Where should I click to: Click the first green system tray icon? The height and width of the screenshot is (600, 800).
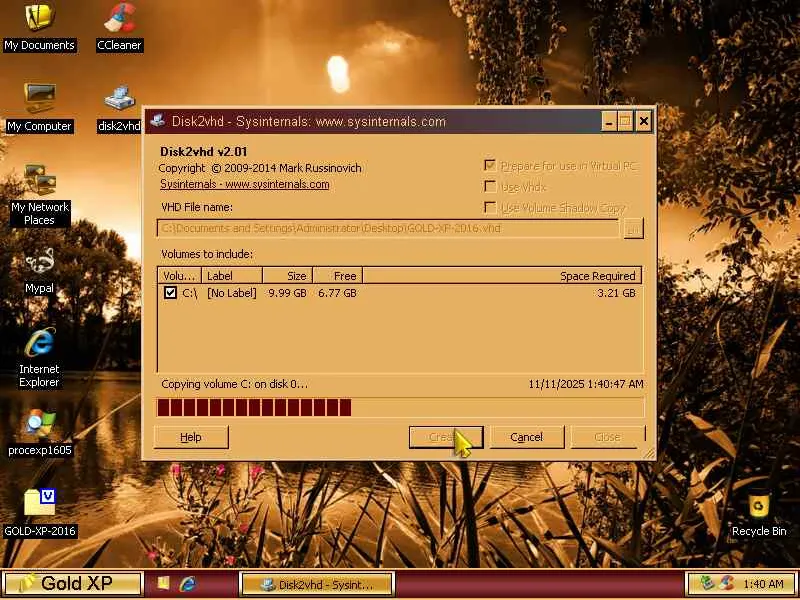pos(706,583)
